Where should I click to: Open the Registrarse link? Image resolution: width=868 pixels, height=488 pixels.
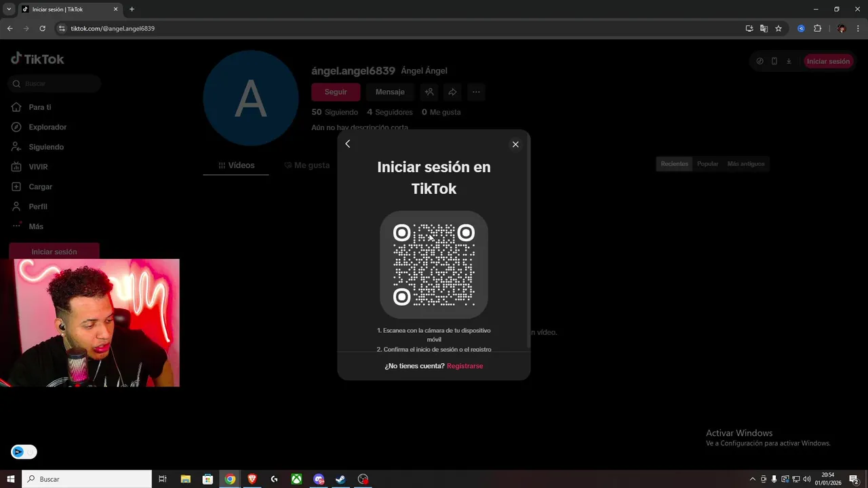(x=465, y=366)
